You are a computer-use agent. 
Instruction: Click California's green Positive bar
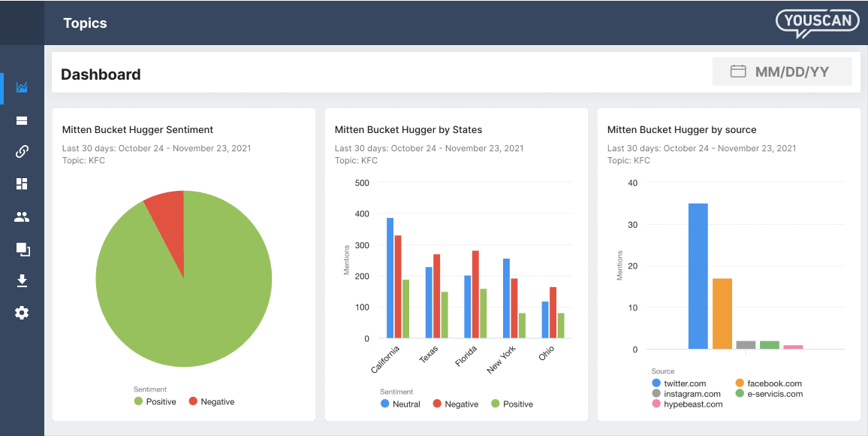(405, 309)
